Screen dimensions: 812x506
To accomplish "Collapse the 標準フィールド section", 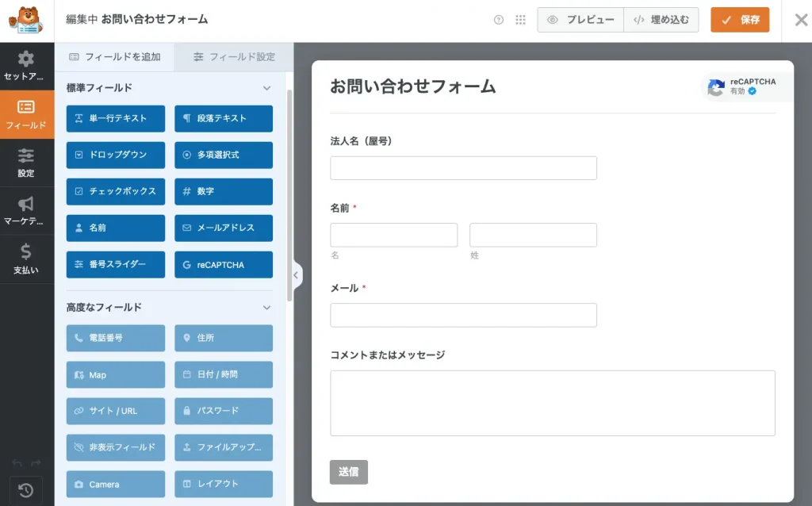I will coord(266,88).
